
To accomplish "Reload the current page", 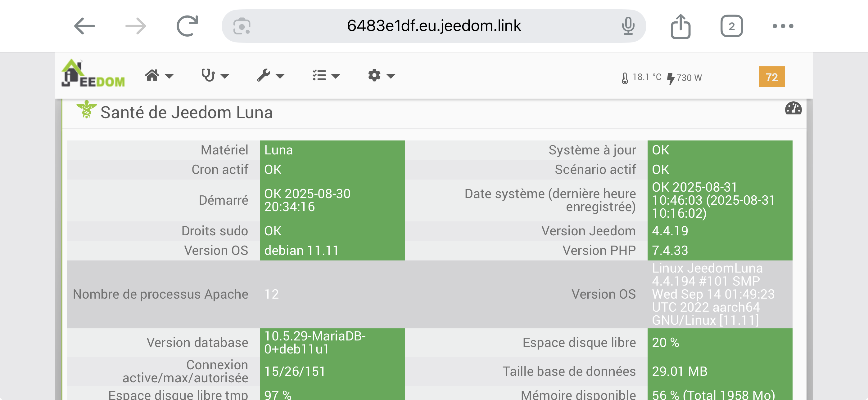I will (x=187, y=26).
